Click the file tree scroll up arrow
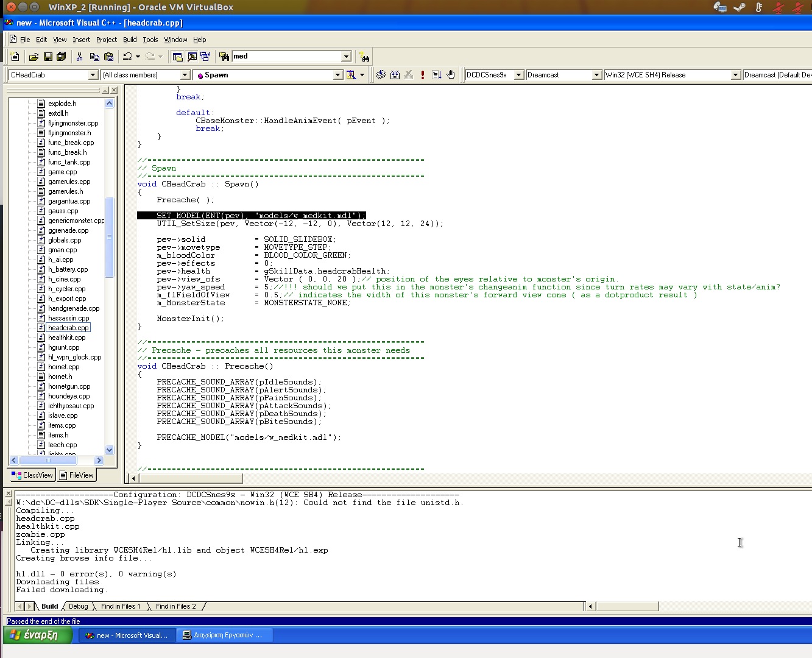Viewport: 812px width, 658px height. coord(110,104)
